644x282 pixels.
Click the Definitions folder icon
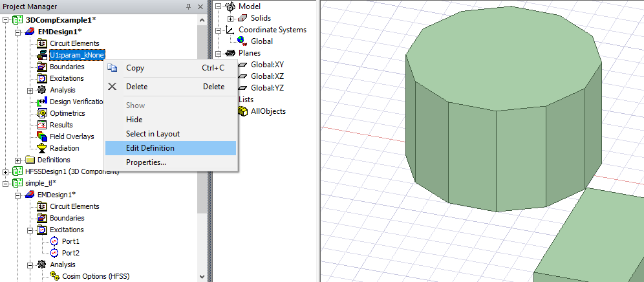pyautogui.click(x=30, y=160)
